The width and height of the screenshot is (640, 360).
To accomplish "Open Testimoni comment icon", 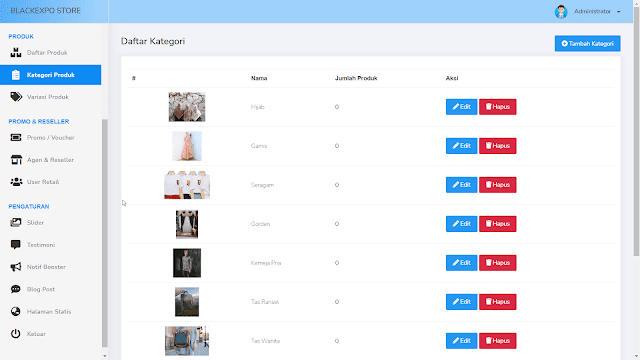I will 16,245.
